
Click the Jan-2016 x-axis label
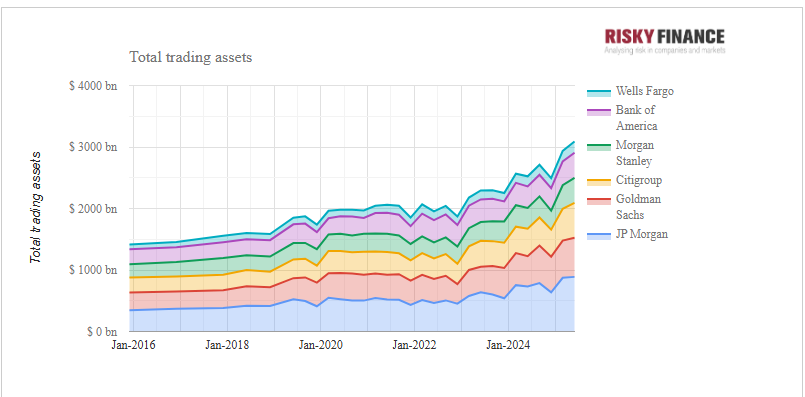133,345
